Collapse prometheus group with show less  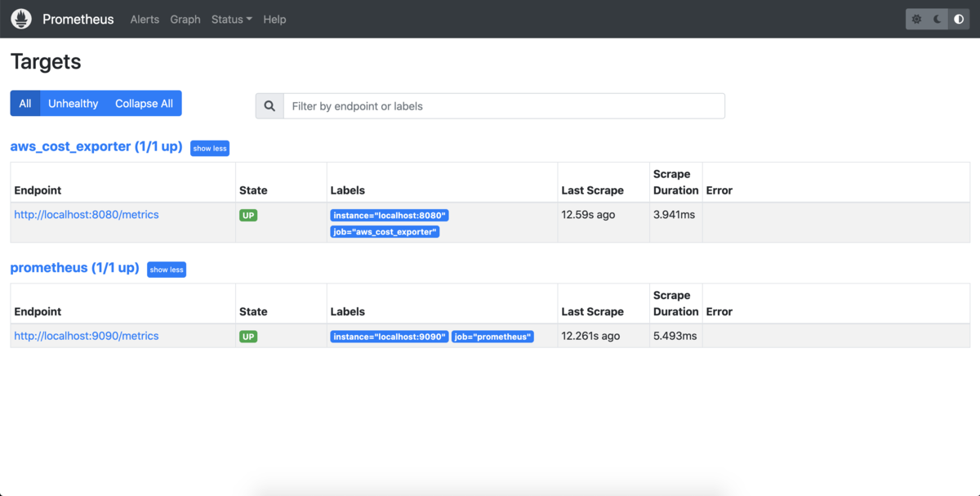tap(167, 270)
